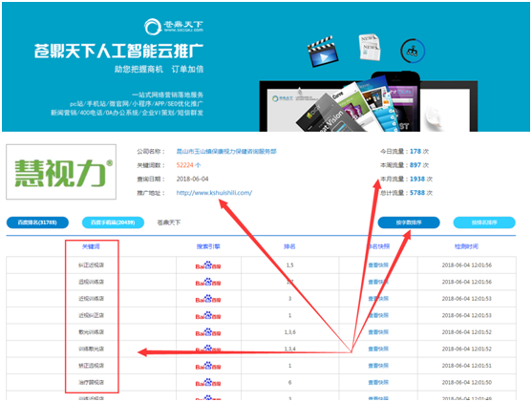The width and height of the screenshot is (532, 402).
Task: Open 查看快照 for the first keyword row
Action: (x=378, y=264)
